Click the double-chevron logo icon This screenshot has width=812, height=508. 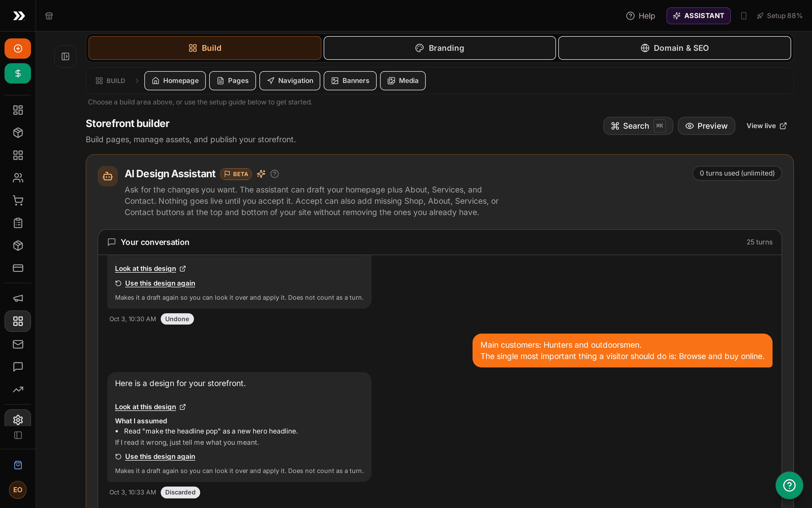[19, 16]
